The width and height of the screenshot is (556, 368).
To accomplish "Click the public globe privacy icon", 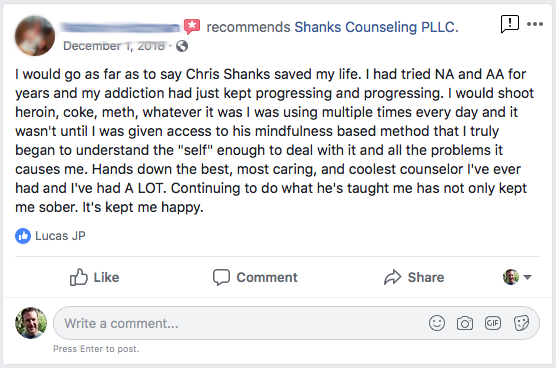I will coord(182,46).
